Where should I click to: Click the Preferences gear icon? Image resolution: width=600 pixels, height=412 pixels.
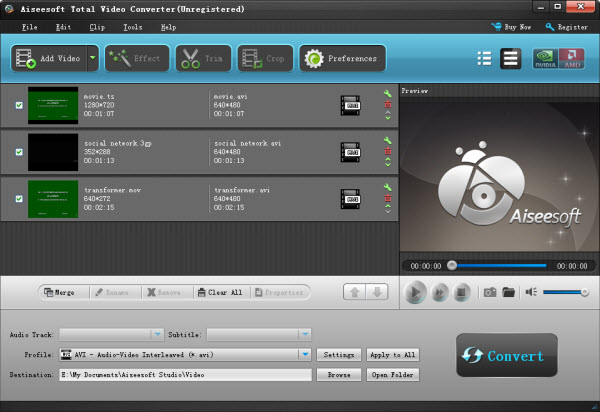coord(316,58)
